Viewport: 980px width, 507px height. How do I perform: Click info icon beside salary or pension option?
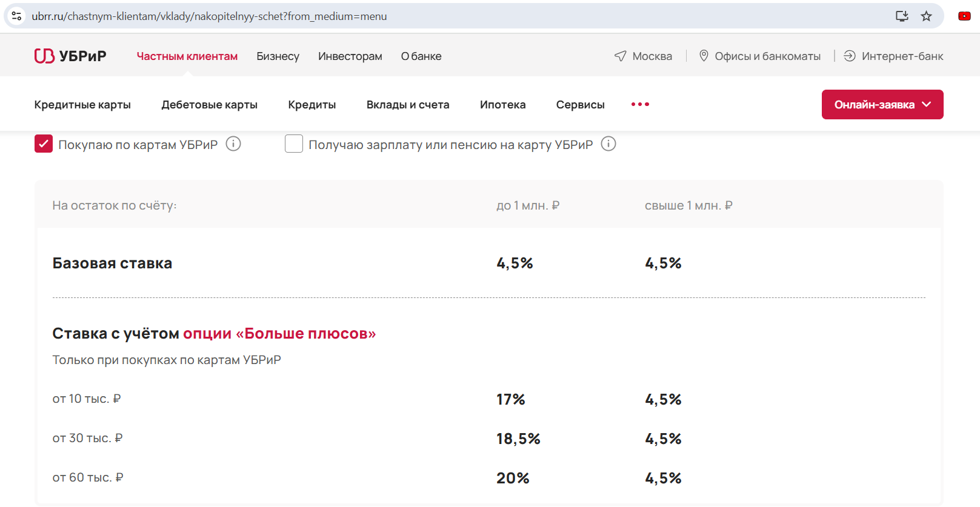click(608, 144)
